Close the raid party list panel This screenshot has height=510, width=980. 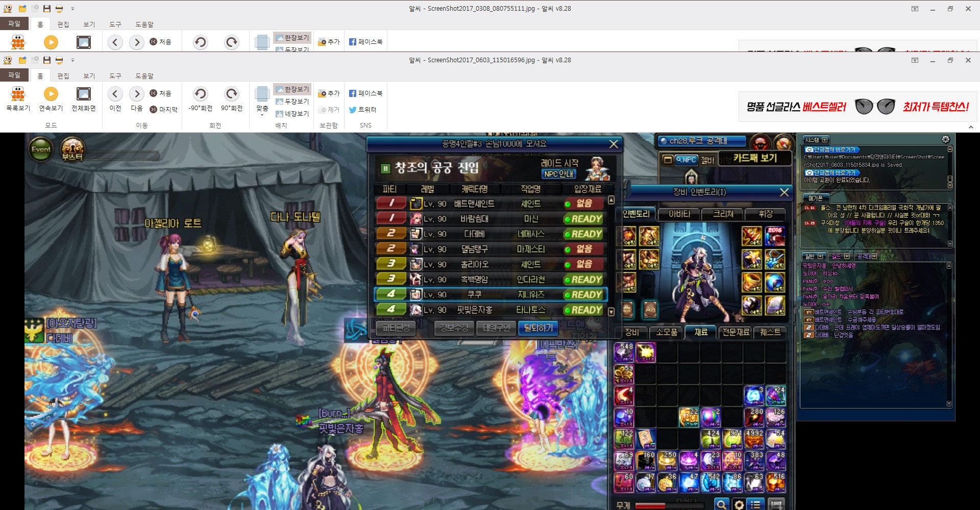pyautogui.click(x=614, y=144)
